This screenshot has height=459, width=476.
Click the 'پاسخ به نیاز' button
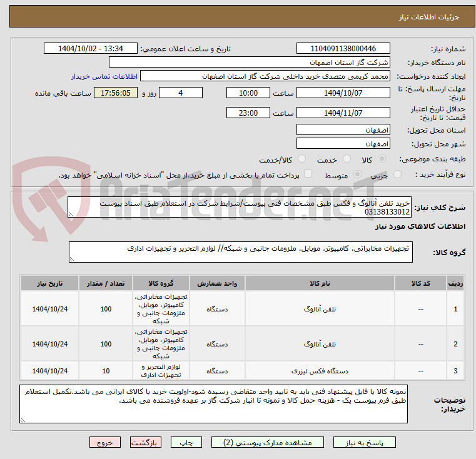[364, 442]
